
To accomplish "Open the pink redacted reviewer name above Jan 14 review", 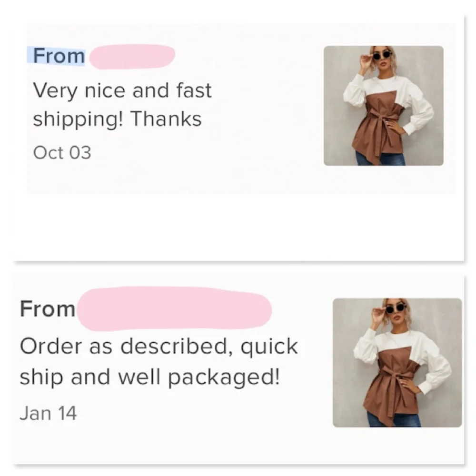I will pos(174,309).
